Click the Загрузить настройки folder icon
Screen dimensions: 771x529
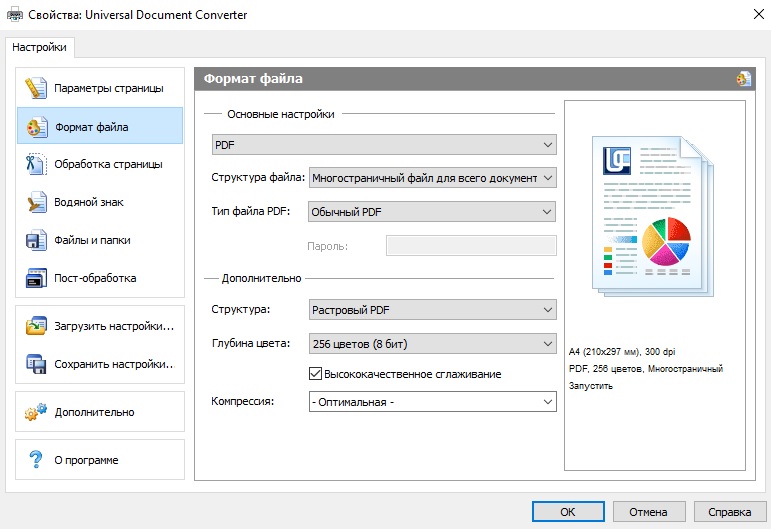pos(37,326)
